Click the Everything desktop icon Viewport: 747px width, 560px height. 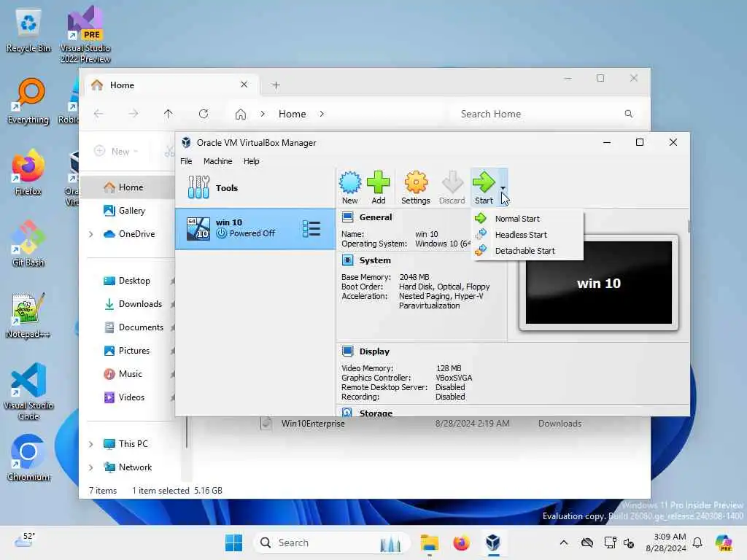point(28,101)
